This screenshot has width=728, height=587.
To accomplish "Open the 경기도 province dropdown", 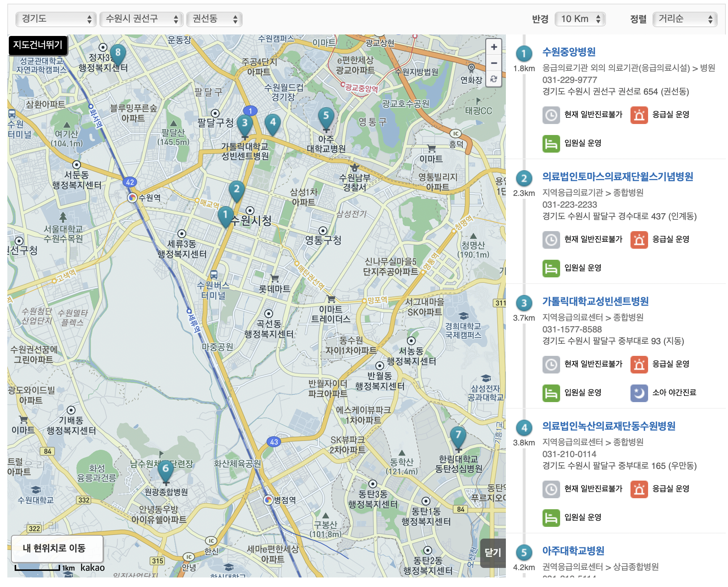I will coord(56,19).
